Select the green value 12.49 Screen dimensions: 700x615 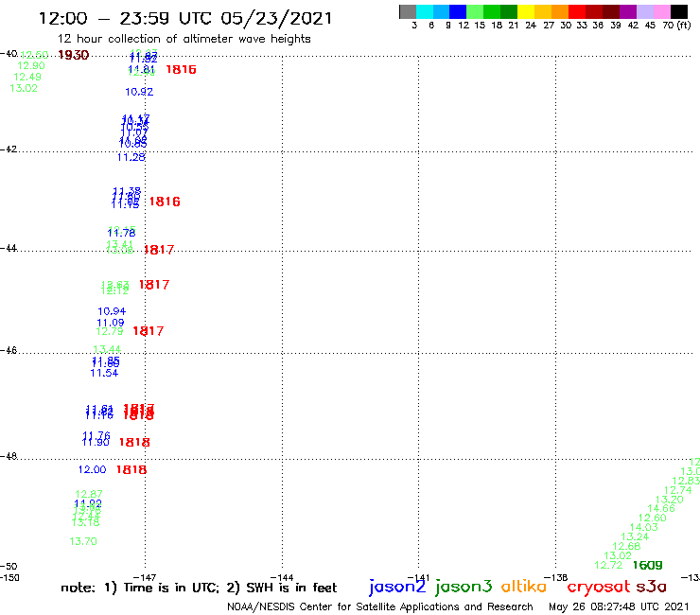pos(27,77)
